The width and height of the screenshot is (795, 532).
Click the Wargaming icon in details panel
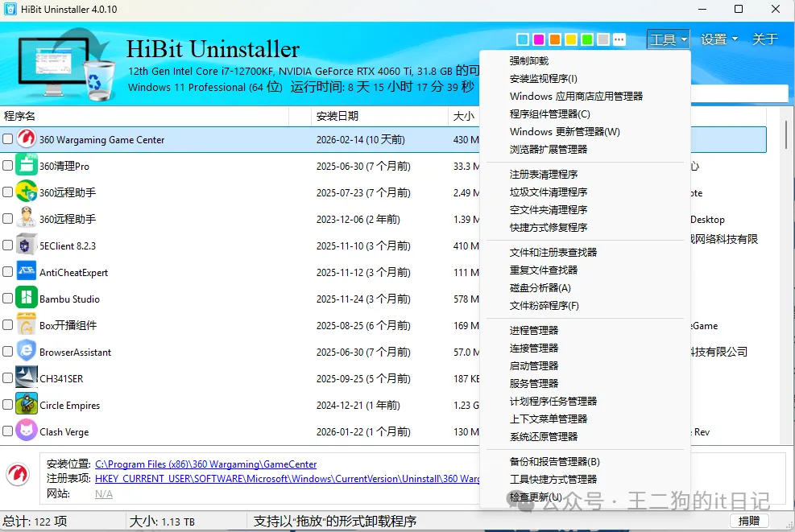point(18,474)
